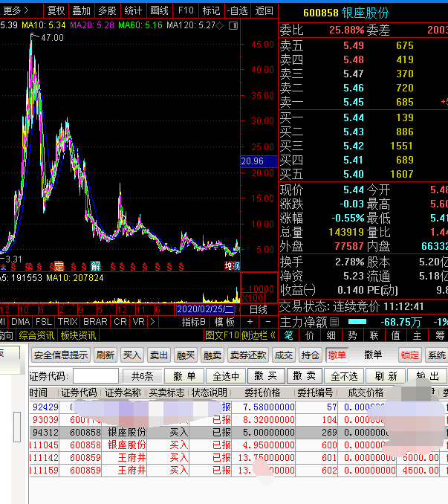
Task: Click 全不选 deselect-all button
Action: [x=344, y=375]
